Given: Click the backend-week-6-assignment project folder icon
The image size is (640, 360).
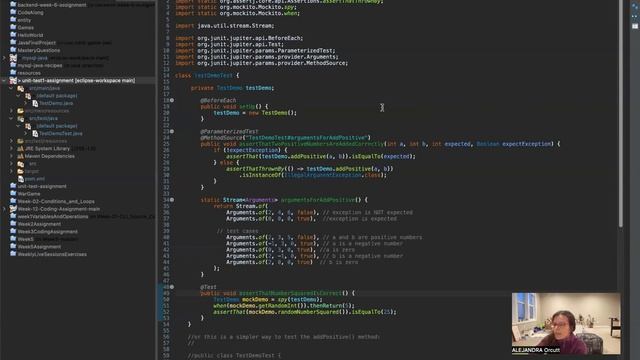Looking at the screenshot, I should pos(13,4).
